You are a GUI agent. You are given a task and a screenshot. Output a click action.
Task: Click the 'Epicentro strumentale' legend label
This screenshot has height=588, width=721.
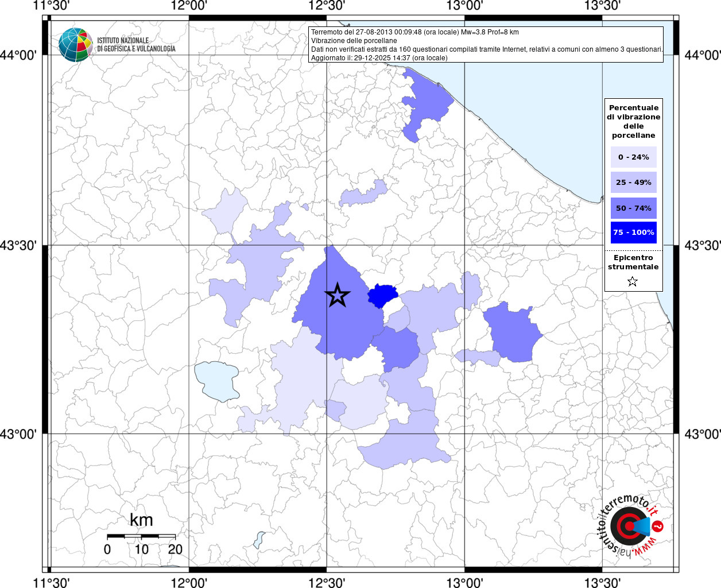[633, 262]
